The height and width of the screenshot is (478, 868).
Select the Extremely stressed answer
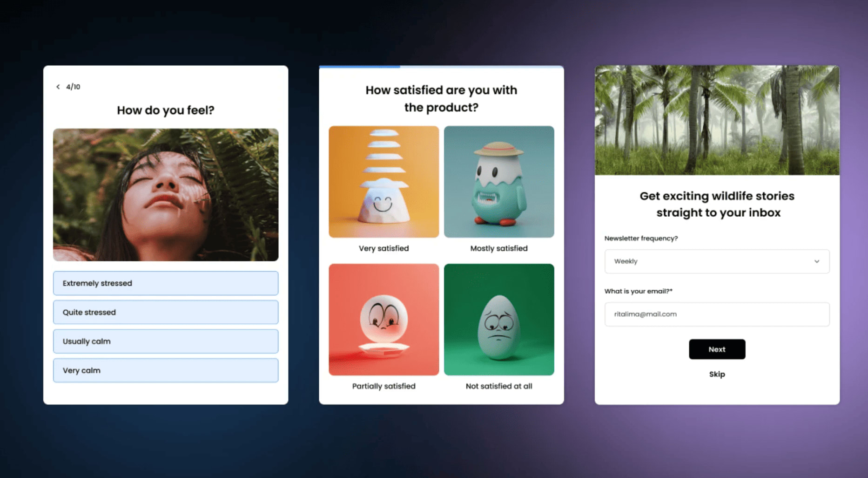[165, 283]
